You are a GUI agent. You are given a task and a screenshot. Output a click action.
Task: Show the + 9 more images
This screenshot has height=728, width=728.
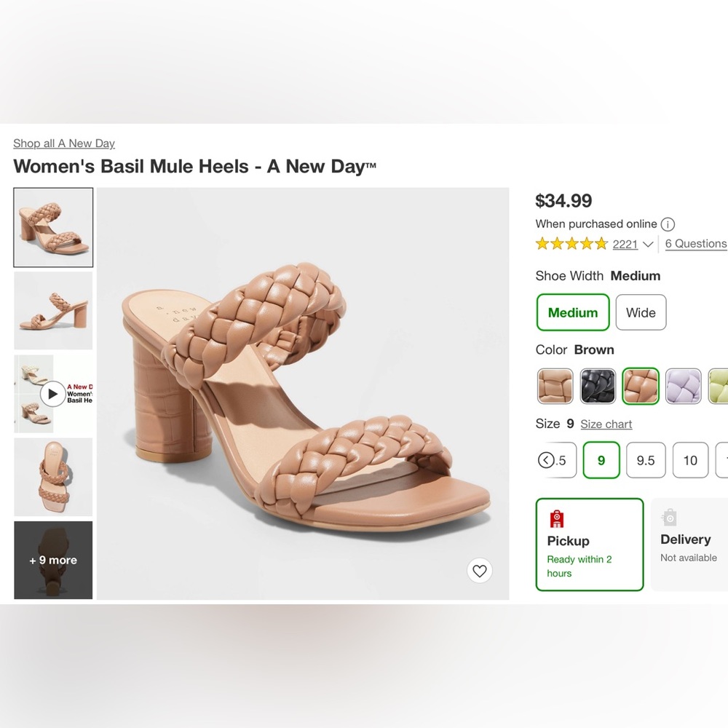[53, 560]
